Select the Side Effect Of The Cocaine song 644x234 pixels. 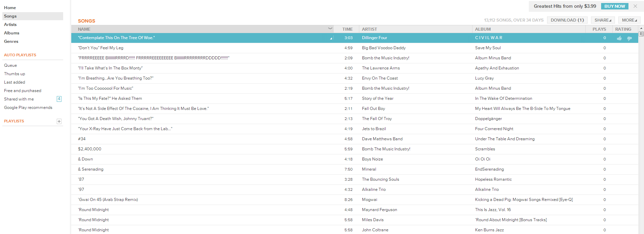click(144, 109)
